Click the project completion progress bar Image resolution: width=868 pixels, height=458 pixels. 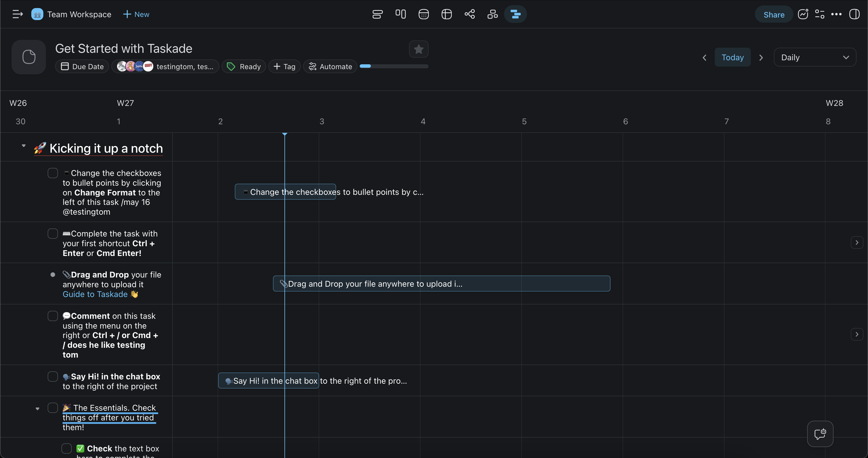[x=394, y=66]
